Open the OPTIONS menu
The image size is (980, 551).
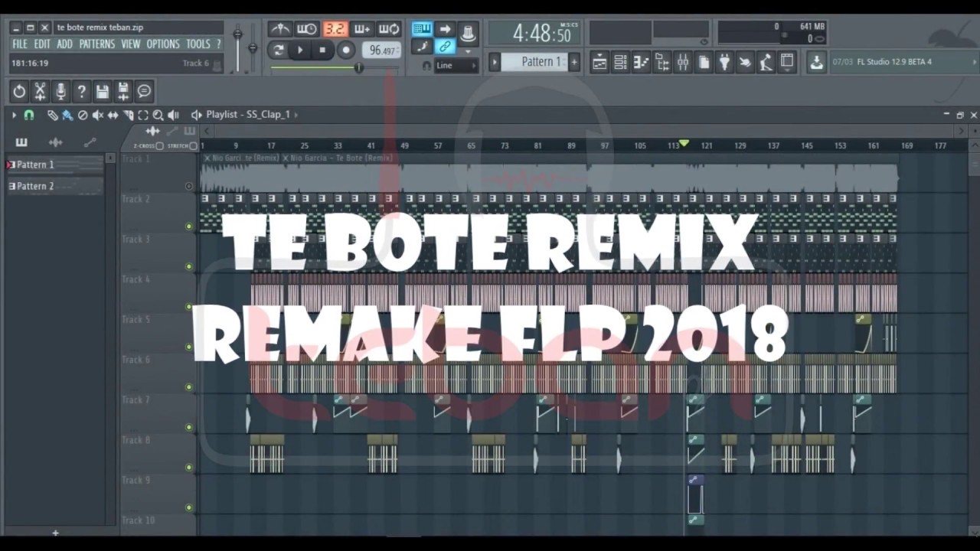pyautogui.click(x=163, y=44)
